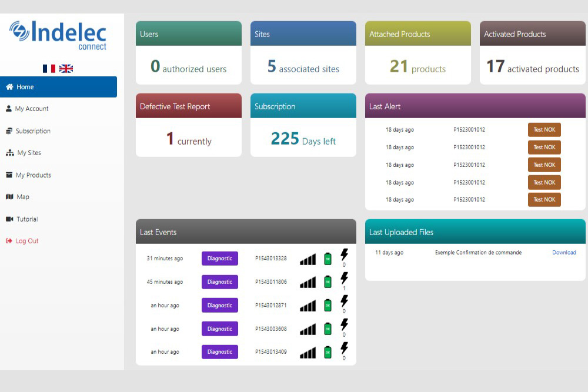This screenshot has height=392, width=588.
Task: Open the Subscription section
Action: pos(33,131)
